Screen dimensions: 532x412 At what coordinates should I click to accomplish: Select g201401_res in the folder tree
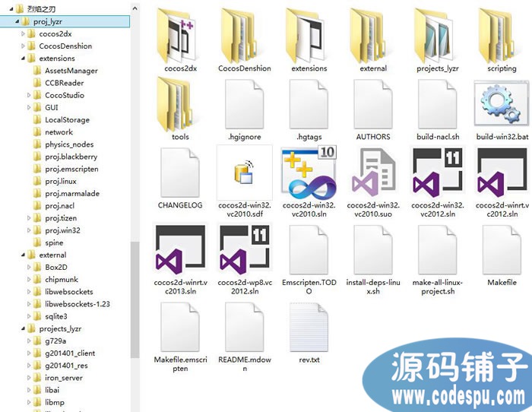(x=66, y=366)
